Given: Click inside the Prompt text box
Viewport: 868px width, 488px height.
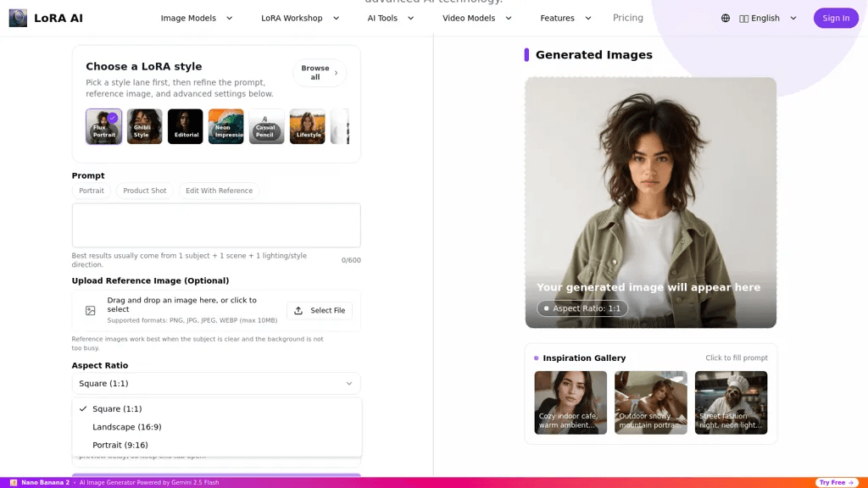Looking at the screenshot, I should 216,225.
